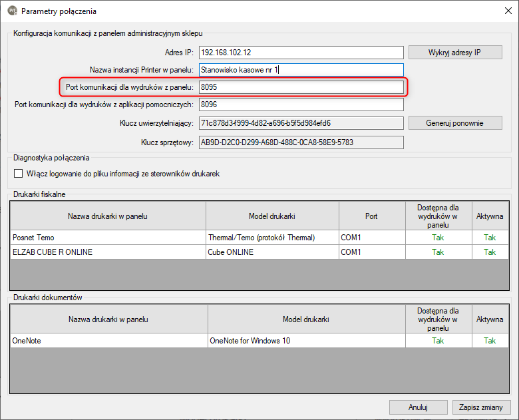Select the Posnet Temo printer row

point(106,237)
